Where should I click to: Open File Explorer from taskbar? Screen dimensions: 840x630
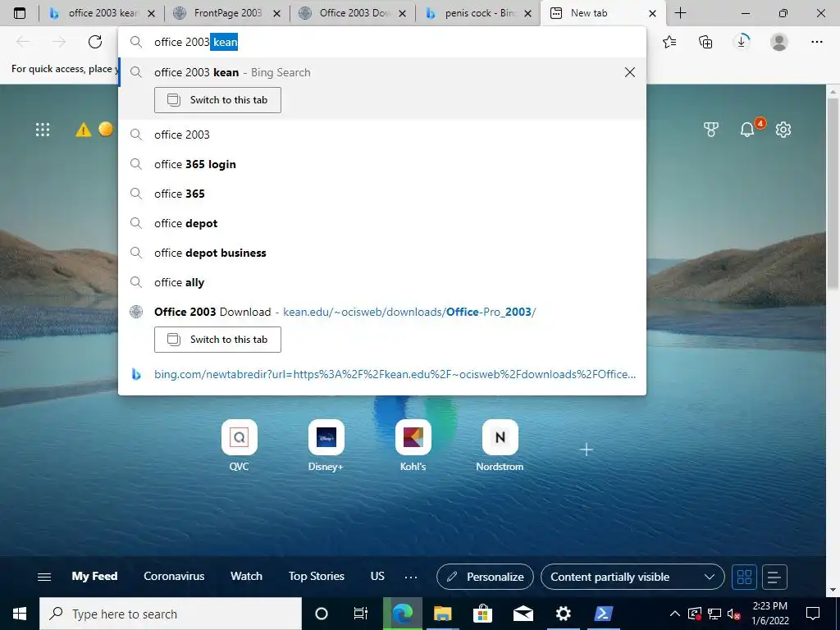pyautogui.click(x=442, y=614)
